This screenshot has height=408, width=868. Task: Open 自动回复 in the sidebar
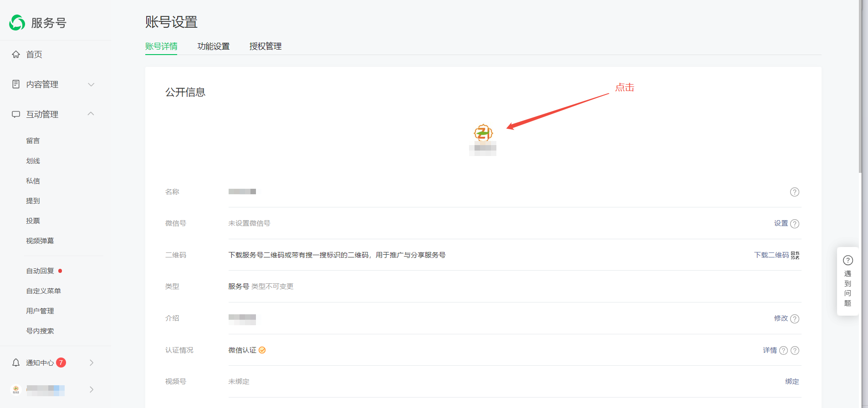[x=40, y=271]
